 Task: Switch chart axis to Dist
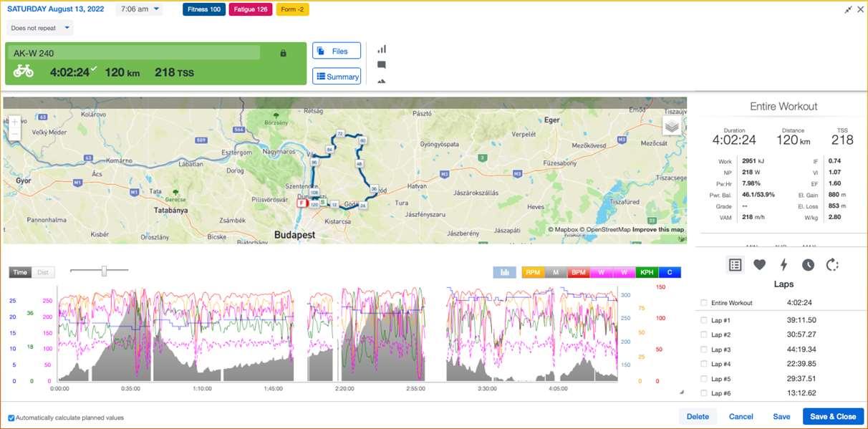pyautogui.click(x=43, y=272)
